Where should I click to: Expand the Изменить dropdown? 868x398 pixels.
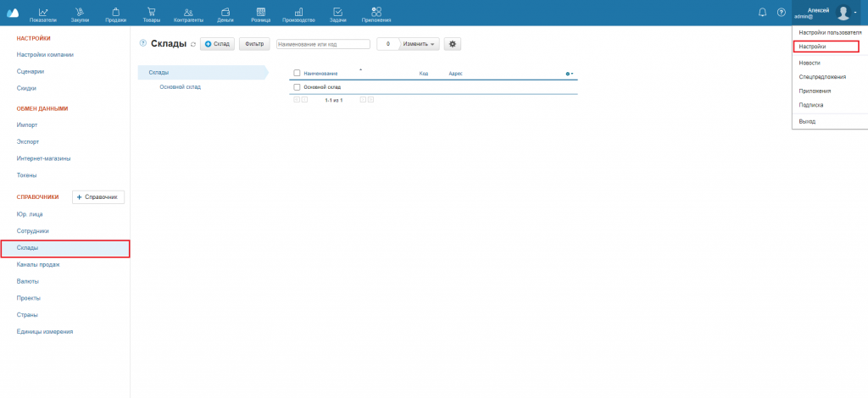coord(420,44)
